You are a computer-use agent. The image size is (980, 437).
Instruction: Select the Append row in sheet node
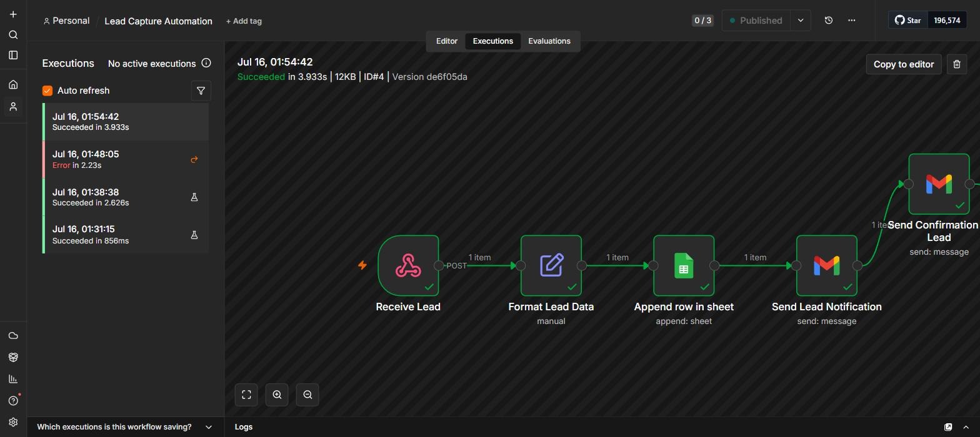[684, 265]
